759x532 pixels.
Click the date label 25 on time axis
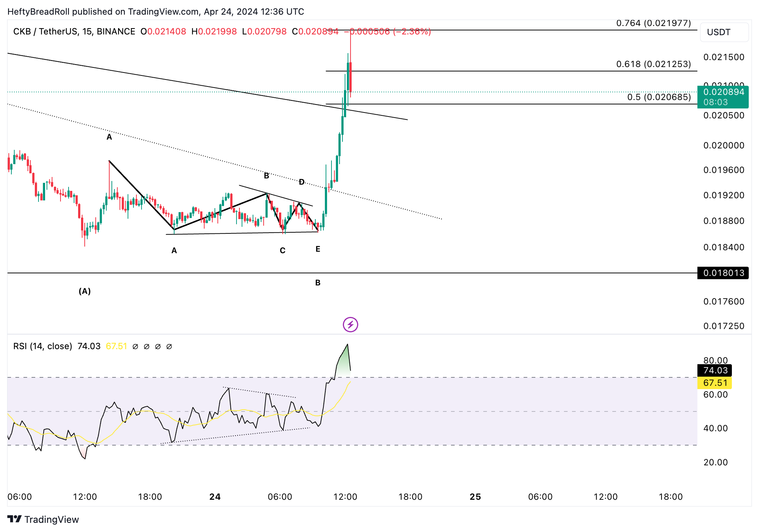475,497
